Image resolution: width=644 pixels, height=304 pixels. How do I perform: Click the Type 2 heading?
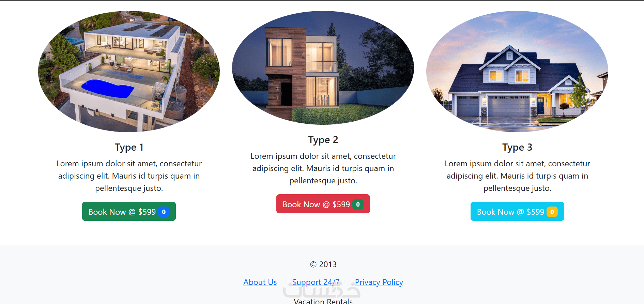click(x=323, y=140)
